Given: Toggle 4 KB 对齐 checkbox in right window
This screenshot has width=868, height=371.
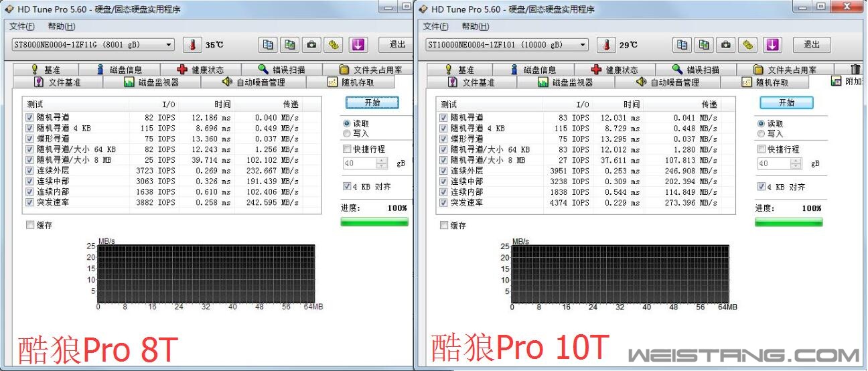Looking at the screenshot, I should pos(761,187).
